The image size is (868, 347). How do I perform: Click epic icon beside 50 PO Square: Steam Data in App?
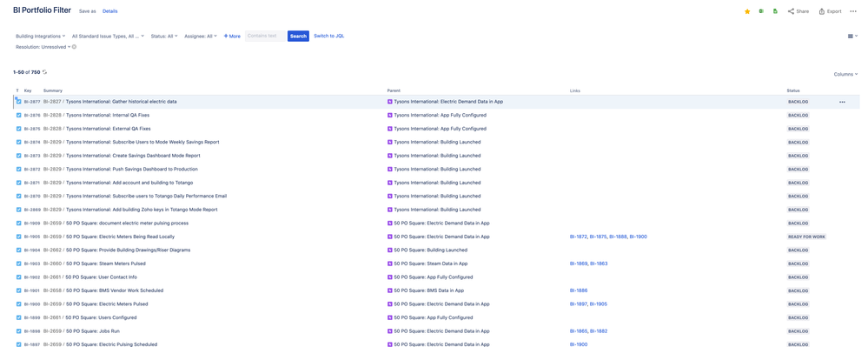coord(390,264)
